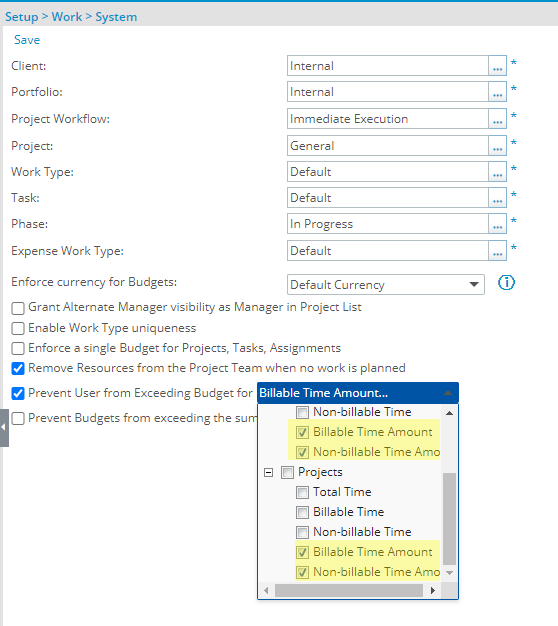Click the Task input field

388,198
